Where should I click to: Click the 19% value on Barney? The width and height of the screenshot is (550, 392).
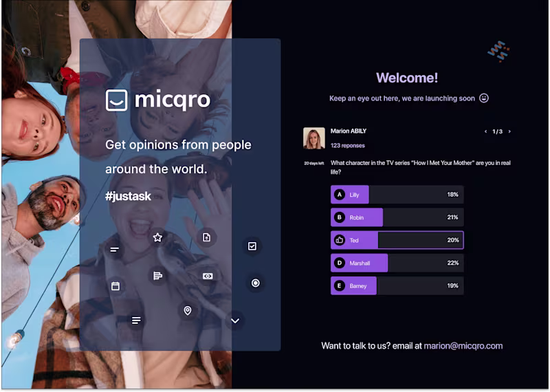pos(453,285)
